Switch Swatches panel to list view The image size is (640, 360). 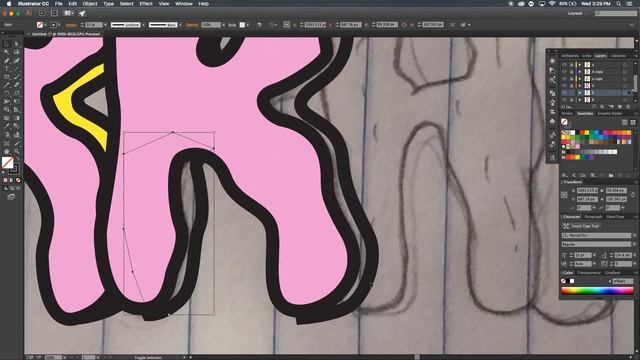[x=624, y=122]
